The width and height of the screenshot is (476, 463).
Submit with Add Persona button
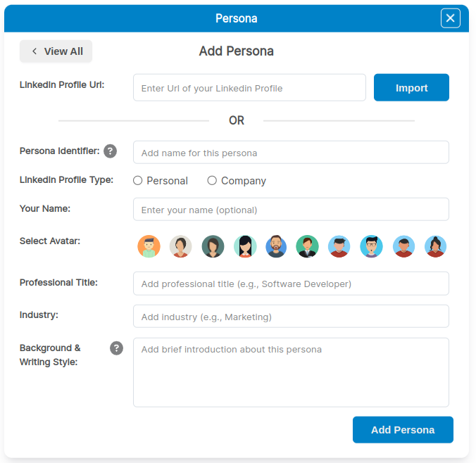(x=403, y=430)
